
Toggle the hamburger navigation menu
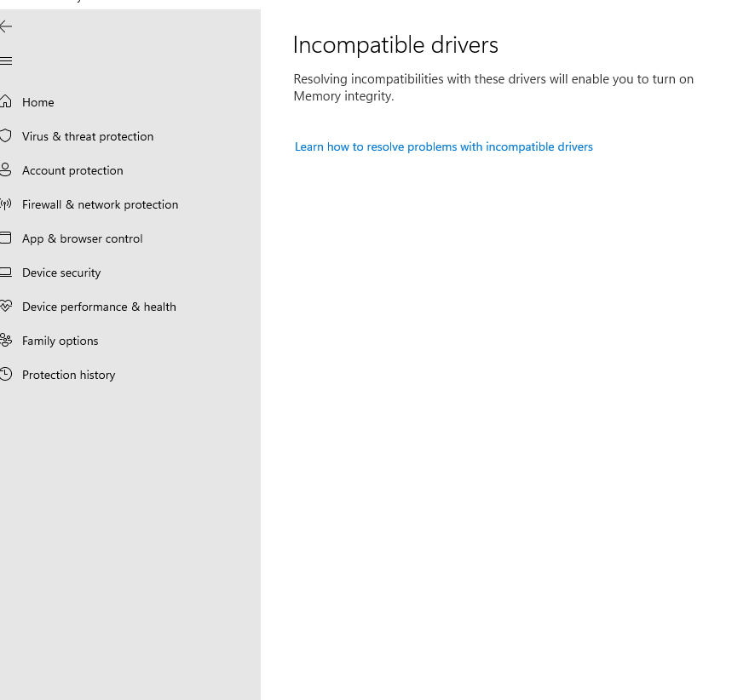coord(6,60)
